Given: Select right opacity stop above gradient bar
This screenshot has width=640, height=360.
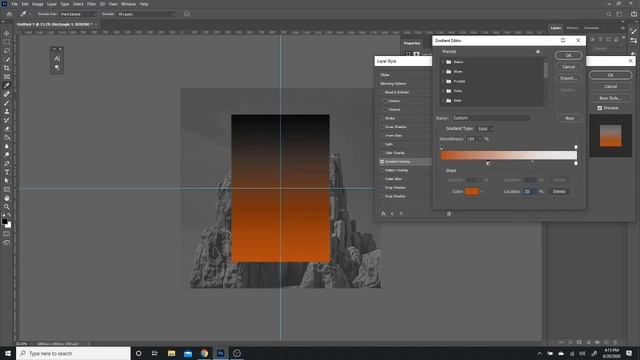Looking at the screenshot, I should tap(576, 147).
